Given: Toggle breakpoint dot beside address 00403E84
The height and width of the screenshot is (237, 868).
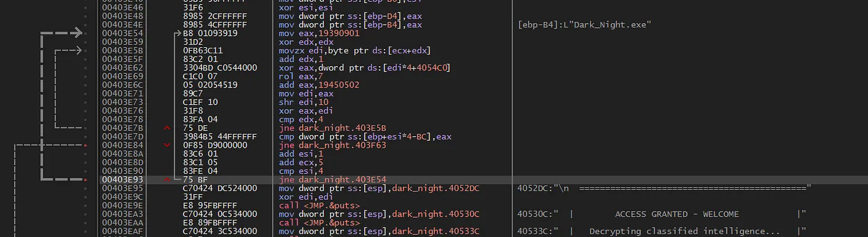Looking at the screenshot, I should (x=85, y=145).
